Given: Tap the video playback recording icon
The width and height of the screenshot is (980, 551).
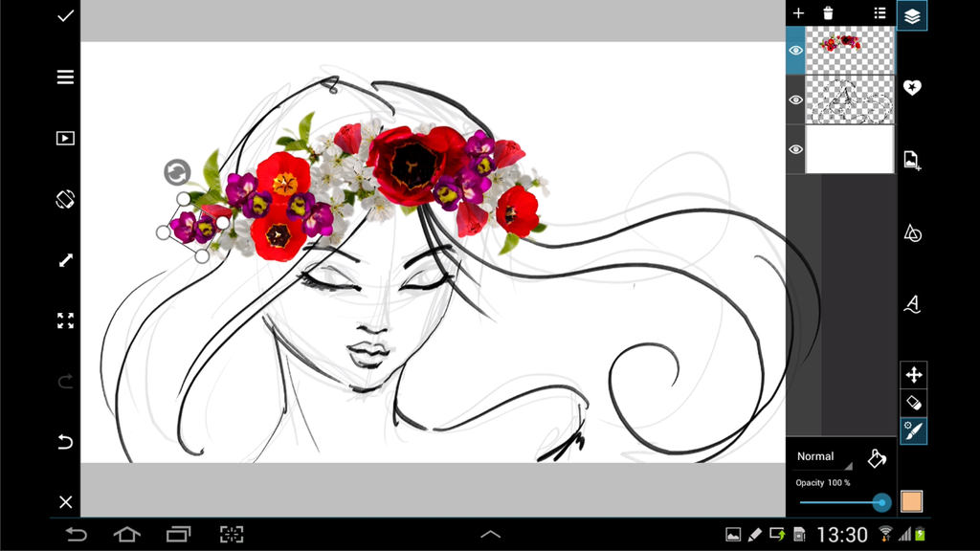Looking at the screenshot, I should click(x=66, y=138).
